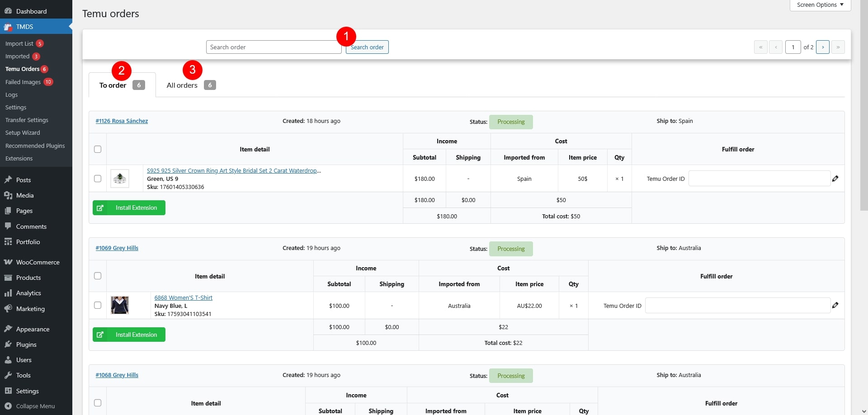868x415 pixels.
Task: Click the Silver Crown Ring product thumbnail
Action: click(120, 179)
